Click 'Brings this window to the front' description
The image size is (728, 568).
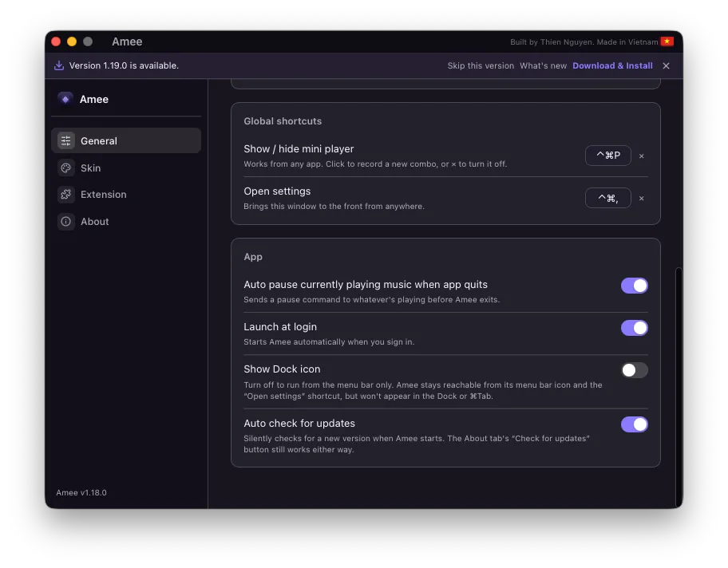(x=334, y=206)
